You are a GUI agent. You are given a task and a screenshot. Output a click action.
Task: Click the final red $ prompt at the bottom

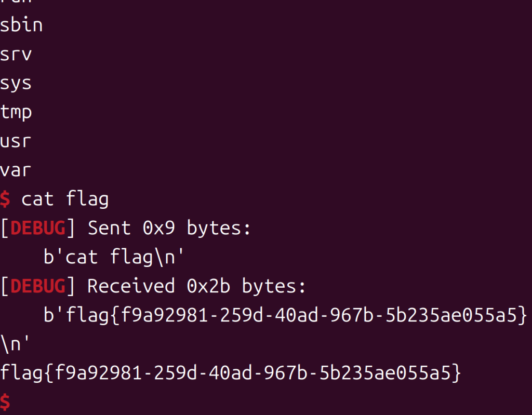(x=5, y=402)
